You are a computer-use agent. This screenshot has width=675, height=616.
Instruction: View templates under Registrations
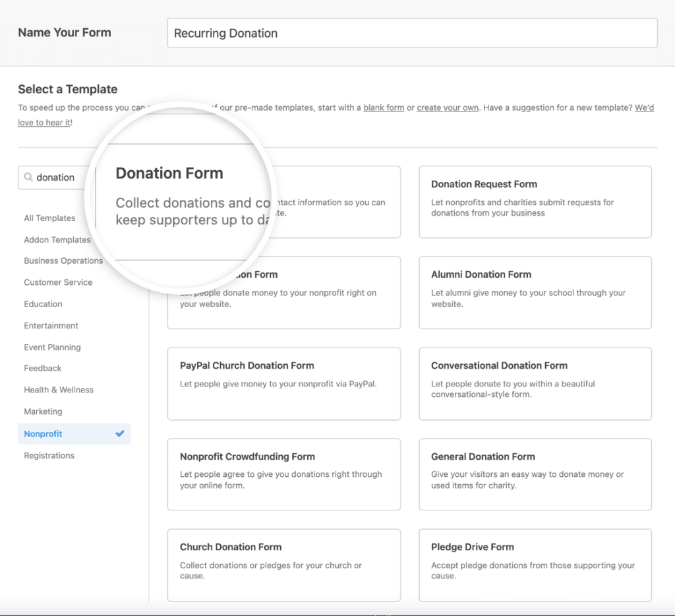[49, 455]
